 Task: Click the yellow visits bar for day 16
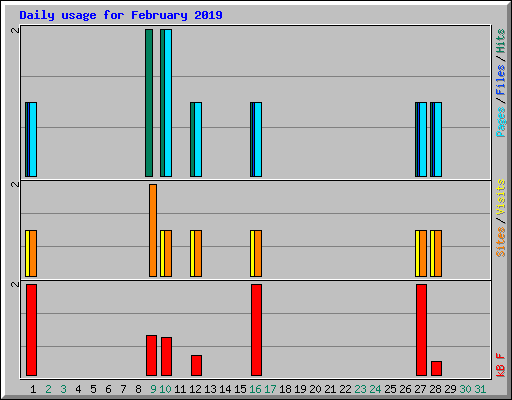pos(252,253)
